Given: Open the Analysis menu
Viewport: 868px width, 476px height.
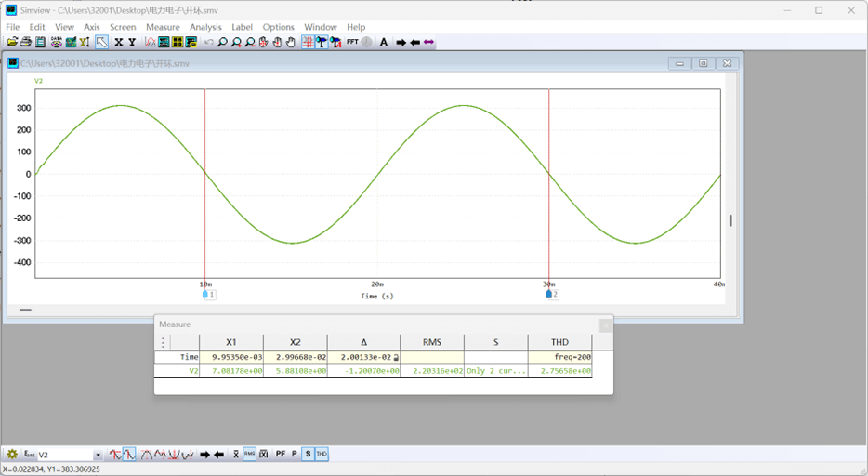Looking at the screenshot, I should 205,27.
